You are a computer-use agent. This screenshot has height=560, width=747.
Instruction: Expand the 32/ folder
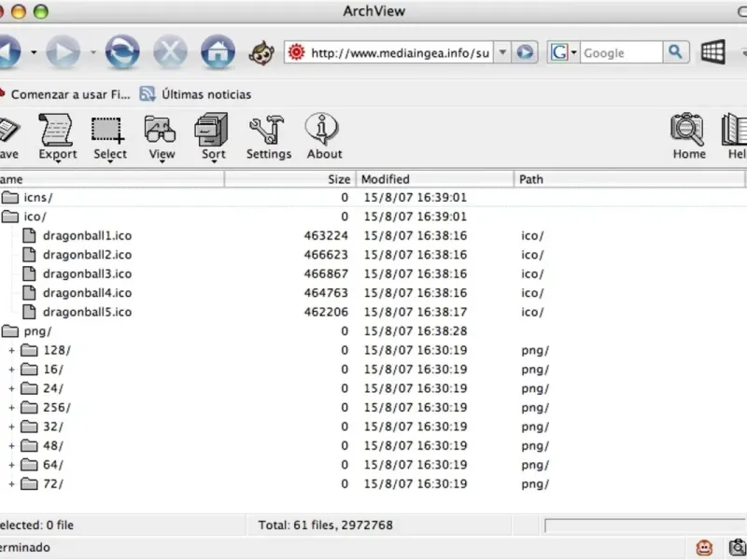(x=11, y=427)
